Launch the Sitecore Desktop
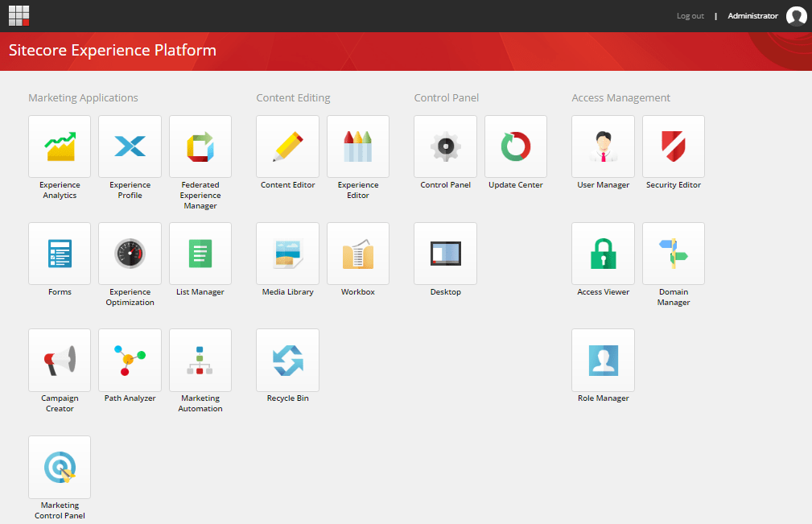 (445, 254)
